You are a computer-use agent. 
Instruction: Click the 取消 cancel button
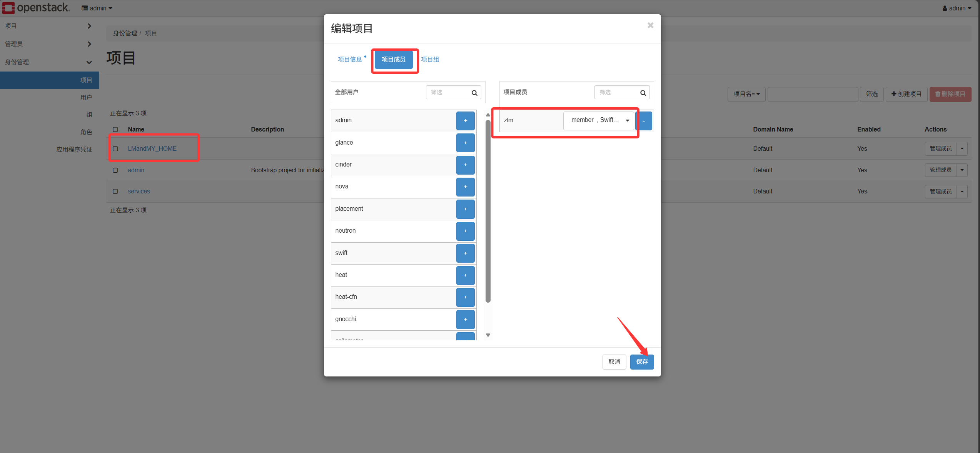point(614,362)
